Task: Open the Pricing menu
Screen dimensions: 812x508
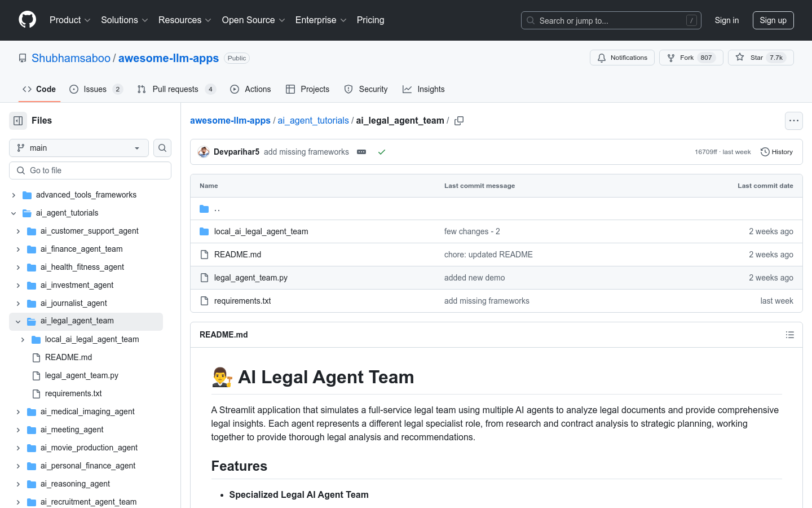Action: pos(370,20)
